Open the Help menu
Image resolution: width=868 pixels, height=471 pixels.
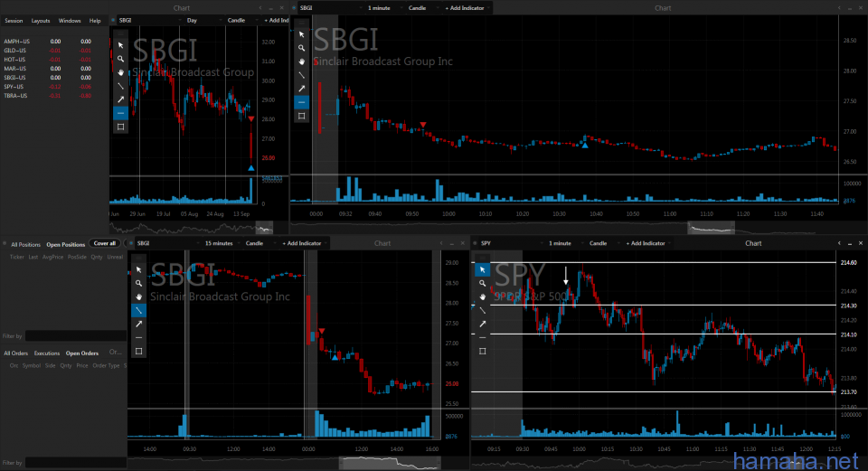click(x=95, y=21)
